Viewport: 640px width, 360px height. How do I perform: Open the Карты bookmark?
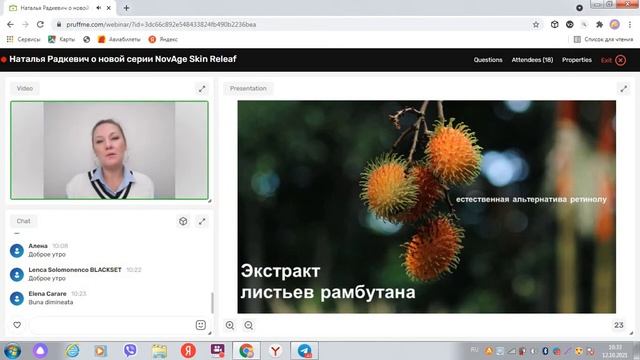tap(62, 39)
